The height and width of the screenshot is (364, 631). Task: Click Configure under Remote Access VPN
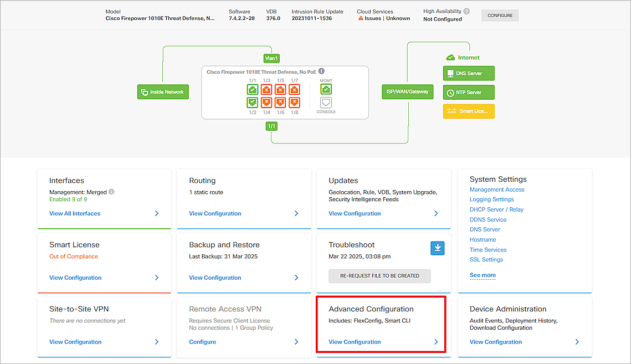pos(202,342)
